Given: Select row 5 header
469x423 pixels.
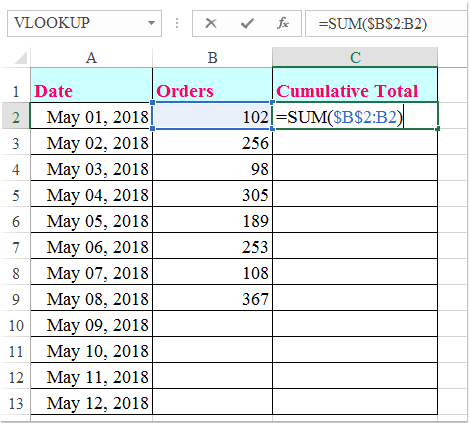Looking at the screenshot, I should pos(16,194).
